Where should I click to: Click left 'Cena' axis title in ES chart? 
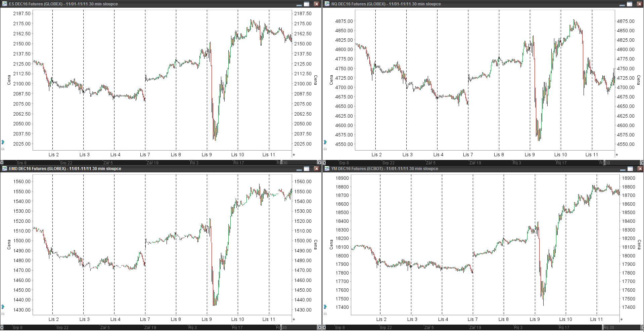[x=9, y=80]
